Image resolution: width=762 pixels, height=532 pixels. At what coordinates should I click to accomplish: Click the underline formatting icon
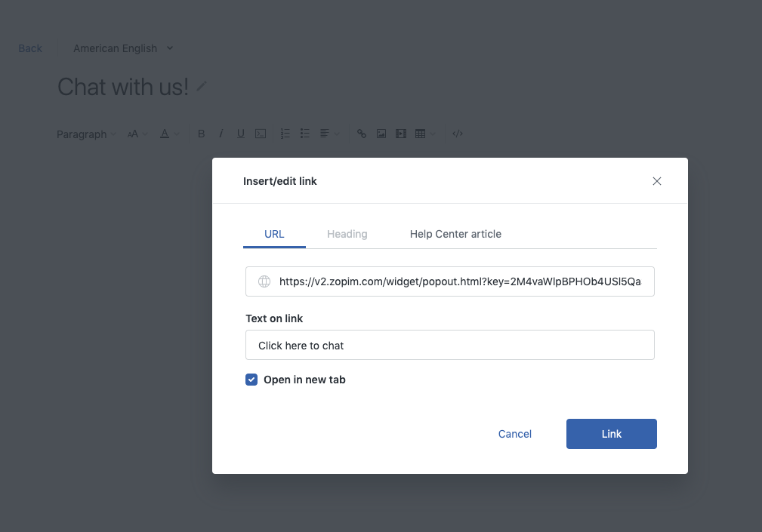(x=241, y=134)
